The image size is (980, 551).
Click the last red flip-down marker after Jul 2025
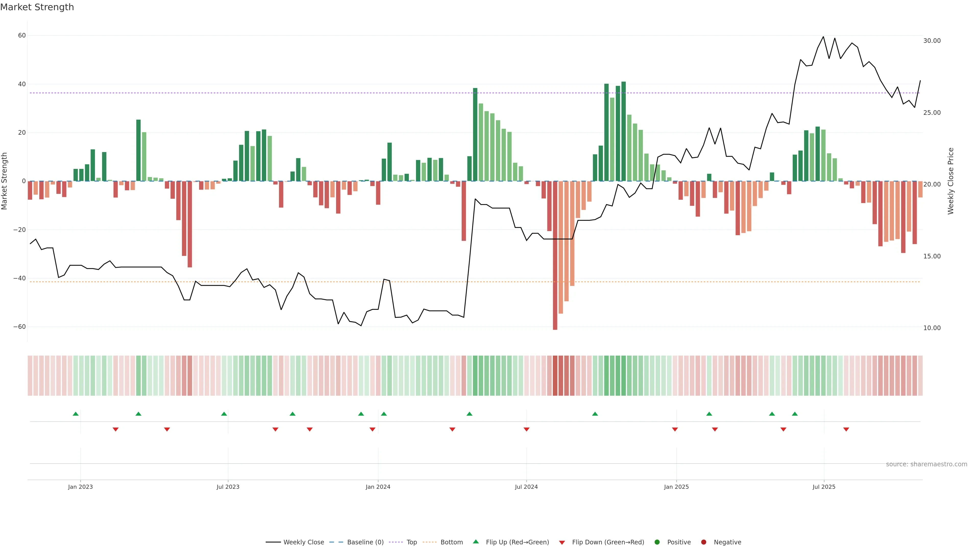point(846,429)
